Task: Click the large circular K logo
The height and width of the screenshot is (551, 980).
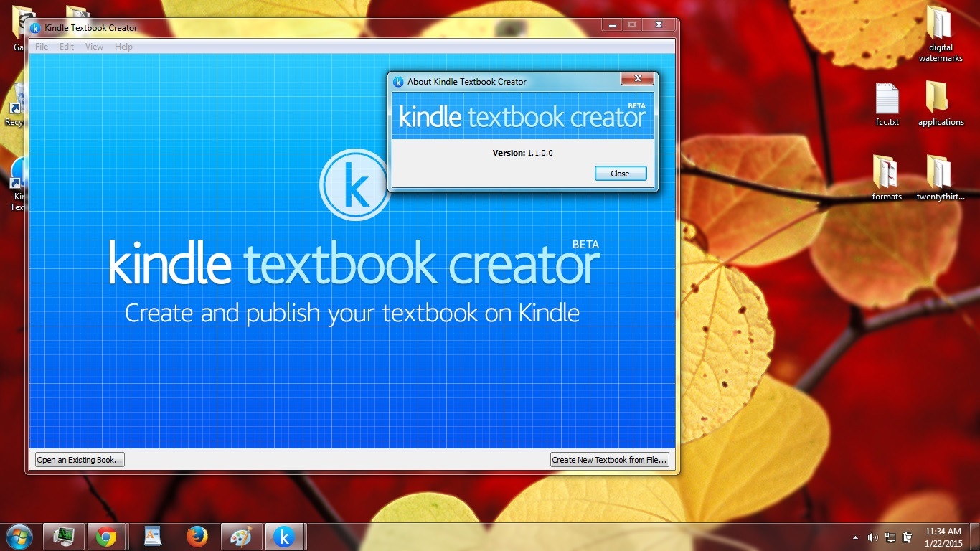Action: click(x=356, y=184)
